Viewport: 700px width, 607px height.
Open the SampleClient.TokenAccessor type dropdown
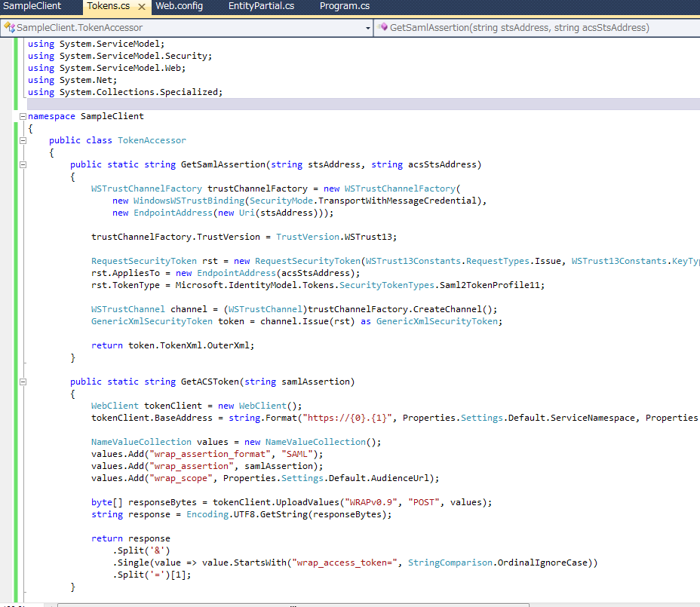point(367,28)
